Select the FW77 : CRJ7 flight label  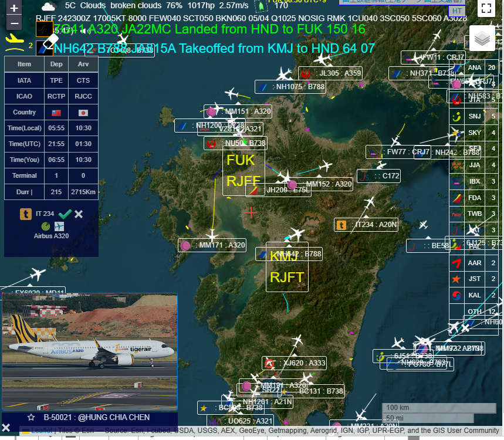point(398,152)
